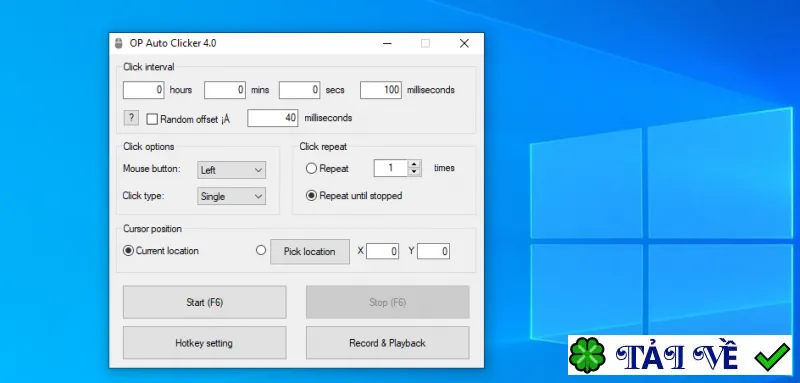Focus the Y coordinate field

click(x=433, y=251)
